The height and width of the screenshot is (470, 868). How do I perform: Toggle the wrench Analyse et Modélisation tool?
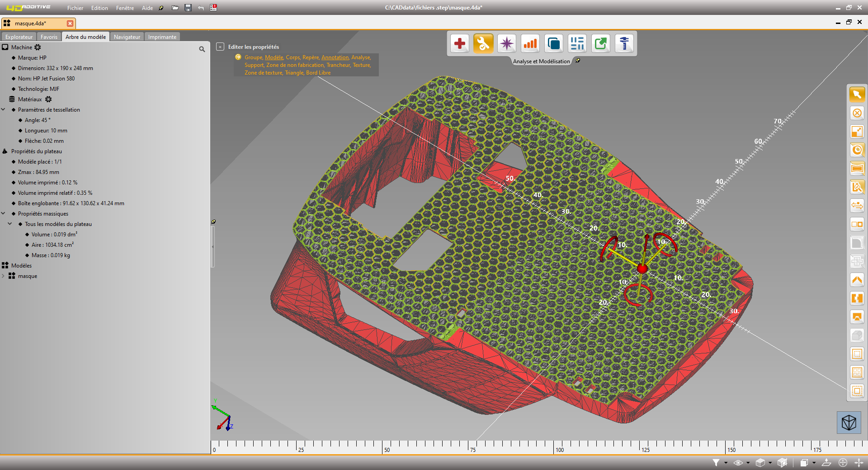pyautogui.click(x=483, y=43)
